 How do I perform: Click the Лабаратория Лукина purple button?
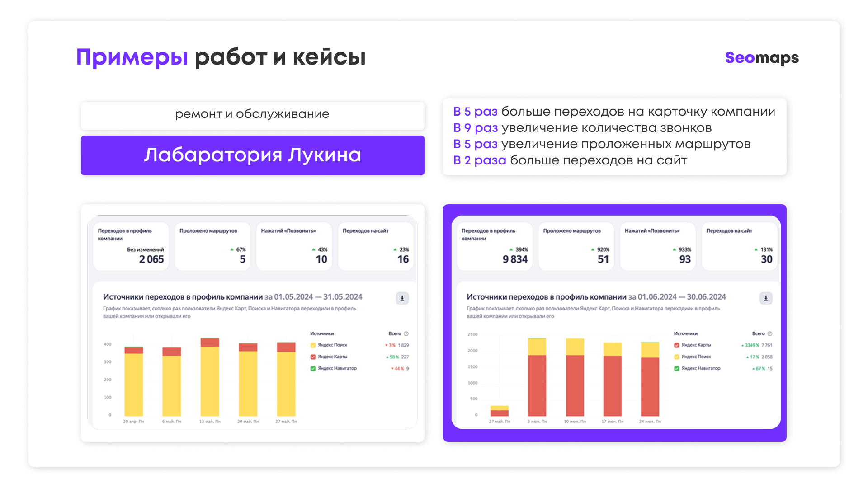coord(253,155)
